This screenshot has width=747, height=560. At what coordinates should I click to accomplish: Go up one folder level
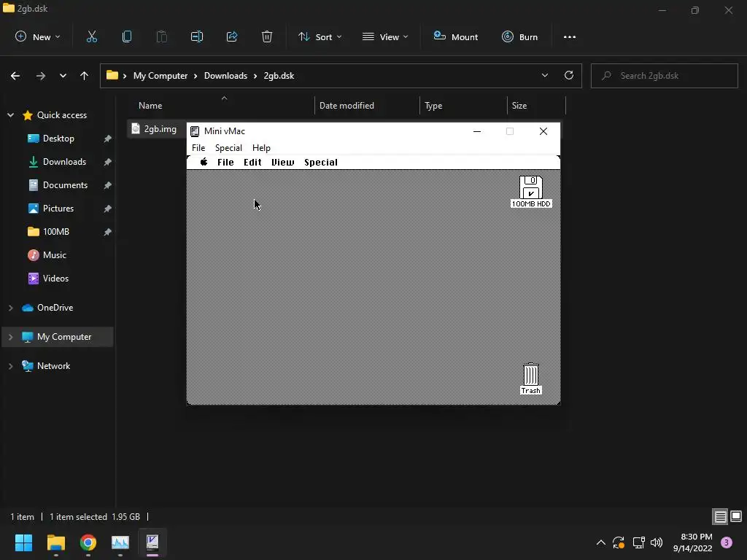coord(85,76)
